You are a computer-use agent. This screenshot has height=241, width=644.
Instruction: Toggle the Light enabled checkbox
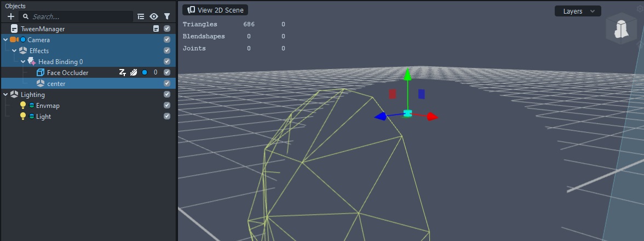166,116
